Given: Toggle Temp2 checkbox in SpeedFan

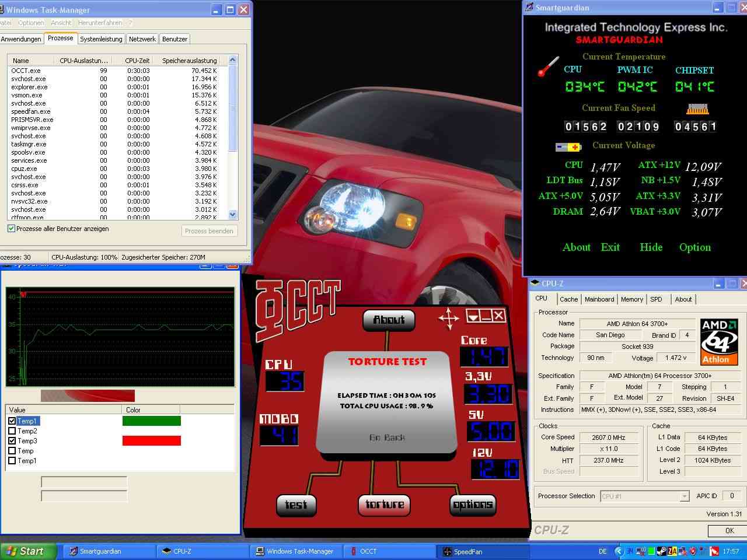Looking at the screenshot, I should (x=12, y=431).
